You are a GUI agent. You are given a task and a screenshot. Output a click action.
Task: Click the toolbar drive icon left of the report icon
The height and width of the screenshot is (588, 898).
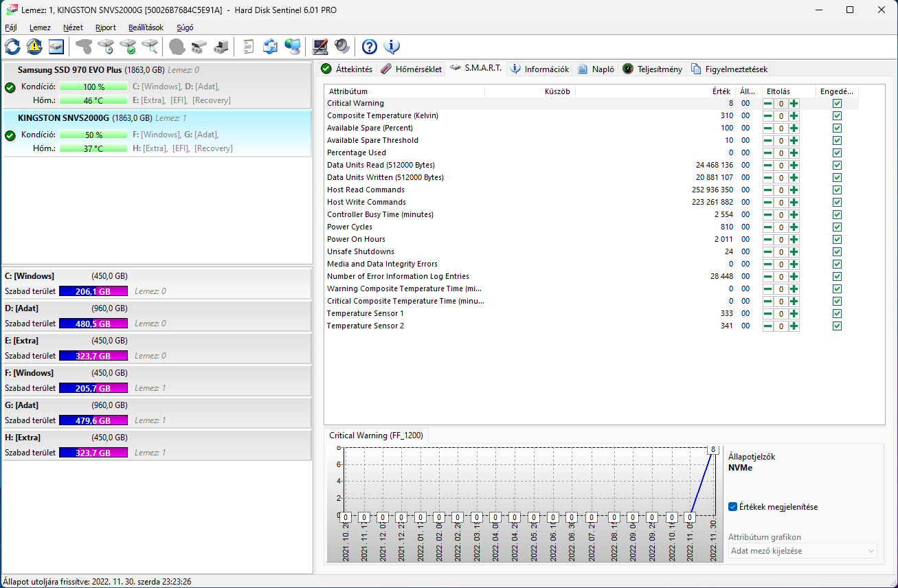coord(221,47)
